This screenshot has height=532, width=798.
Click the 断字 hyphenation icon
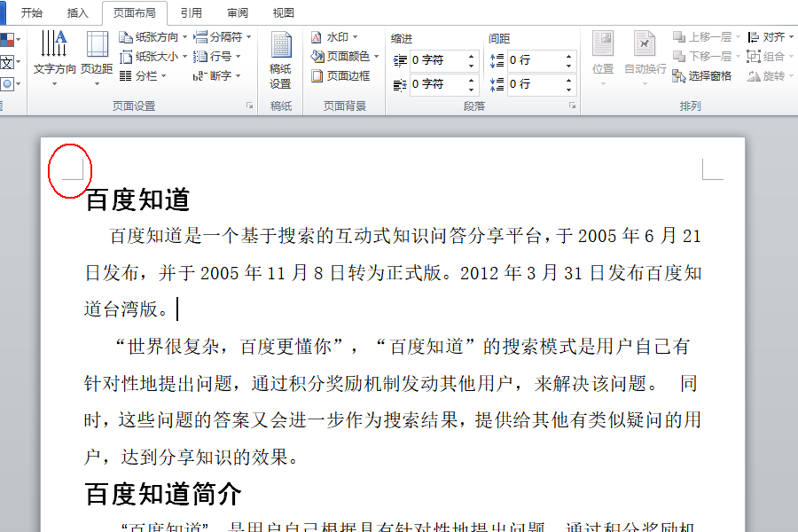pyautogui.click(x=200, y=76)
